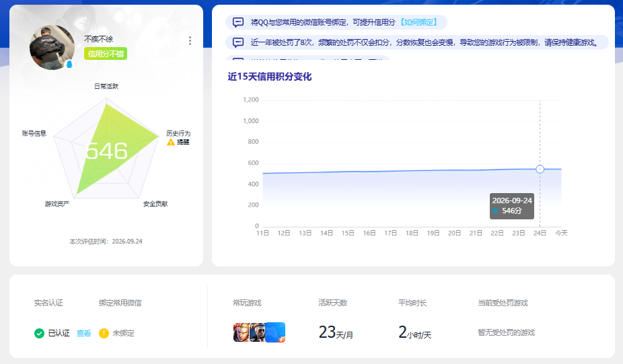Click the 23天/月 active days value
Viewport: 623px width, 364px height.
pos(336,332)
